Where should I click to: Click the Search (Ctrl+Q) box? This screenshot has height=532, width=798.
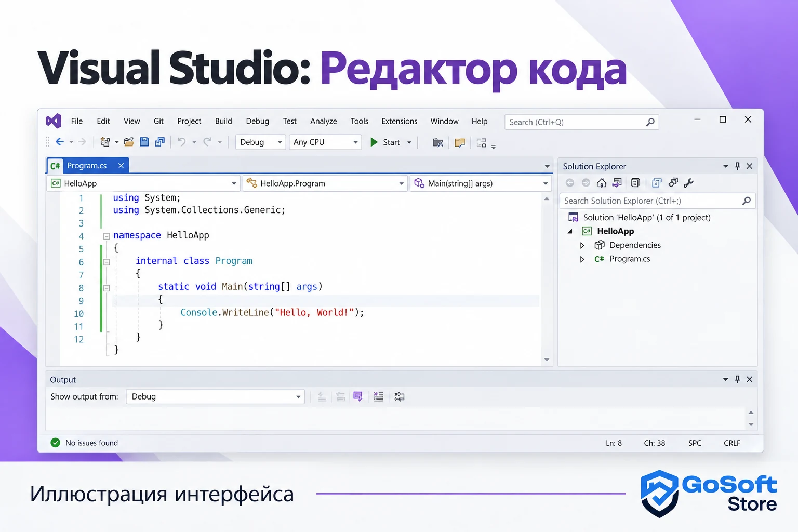pyautogui.click(x=582, y=122)
